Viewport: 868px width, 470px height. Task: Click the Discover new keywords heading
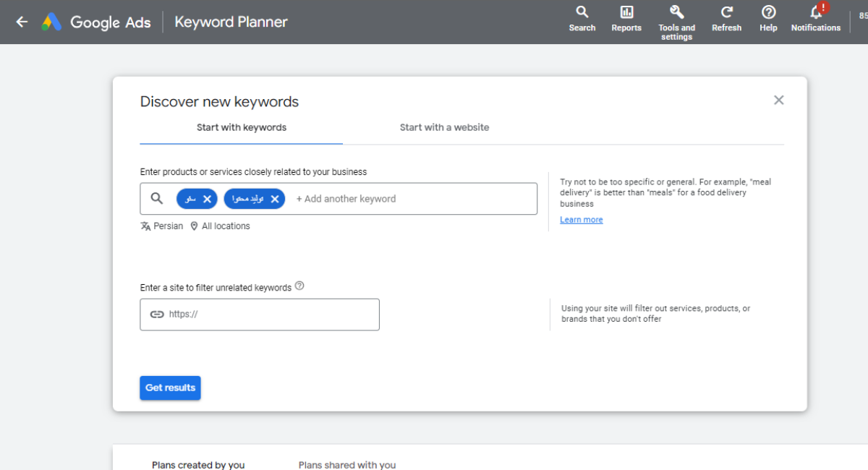pos(219,102)
